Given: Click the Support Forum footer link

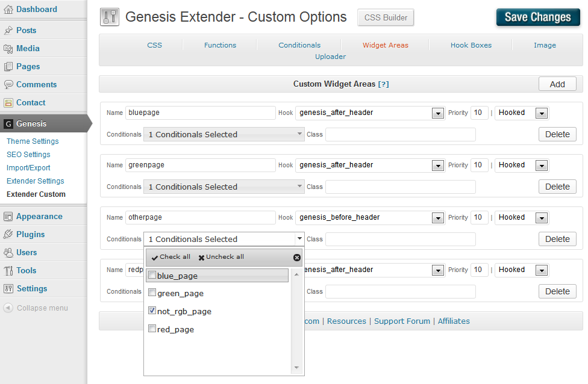Looking at the screenshot, I should [402, 321].
